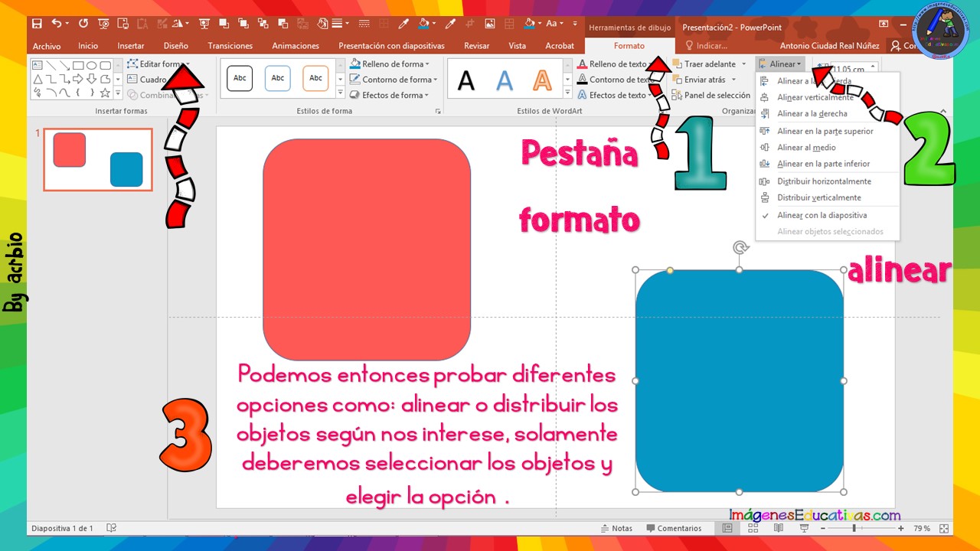Select the oval shape in shapes gallery
Screen dimensions: 980x551
92,65
